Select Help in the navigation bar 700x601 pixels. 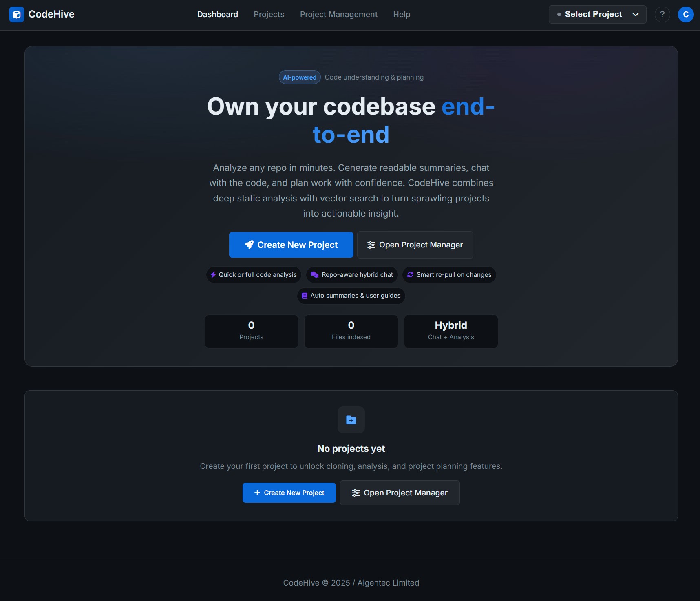[402, 14]
